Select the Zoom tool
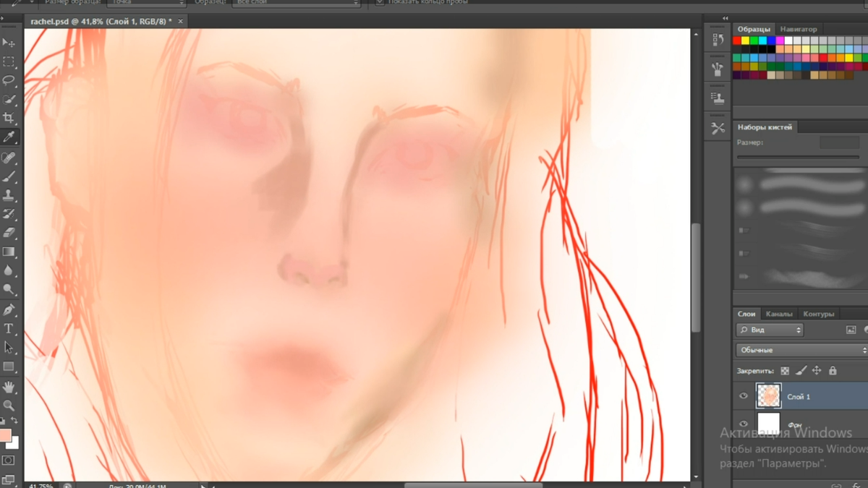Screen dimensions: 868x488 point(9,406)
